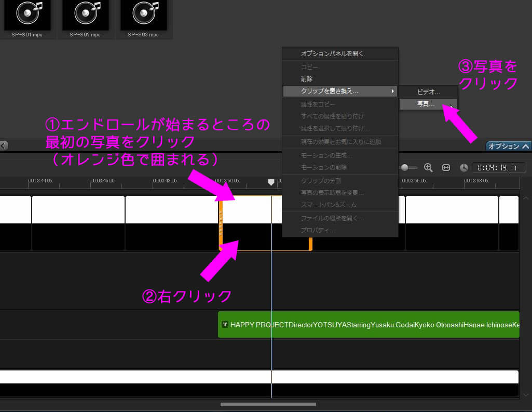This screenshot has width=532, height=412.
Task: Click the timecode field 0:04:19.17
Action: click(x=498, y=168)
